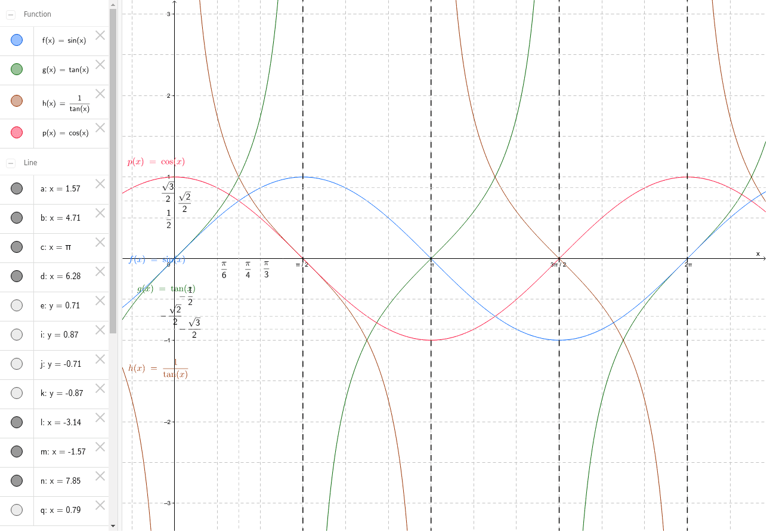Click the brown h(x) = 1/tan(x) graph label
Screen dimensions: 767x532
(158, 369)
